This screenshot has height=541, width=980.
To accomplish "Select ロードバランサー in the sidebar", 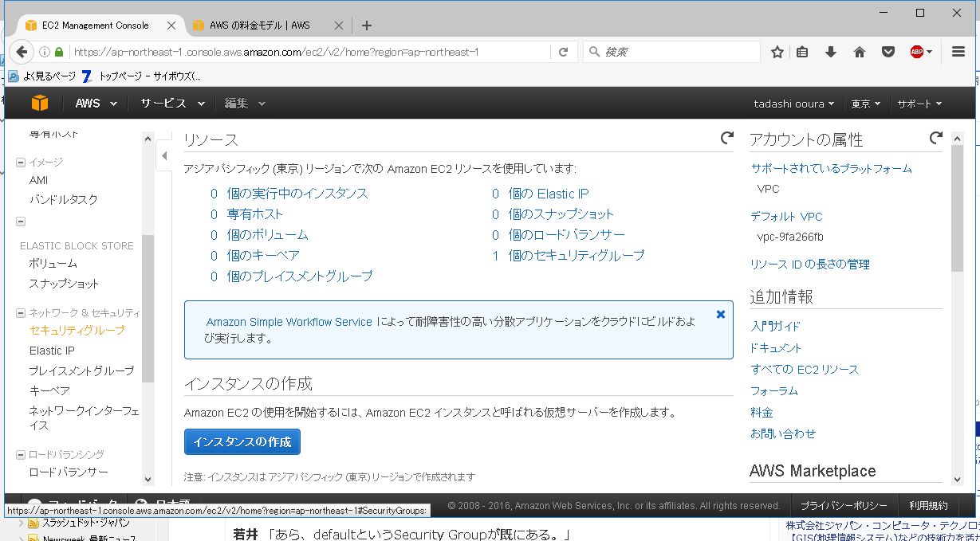I will click(69, 472).
